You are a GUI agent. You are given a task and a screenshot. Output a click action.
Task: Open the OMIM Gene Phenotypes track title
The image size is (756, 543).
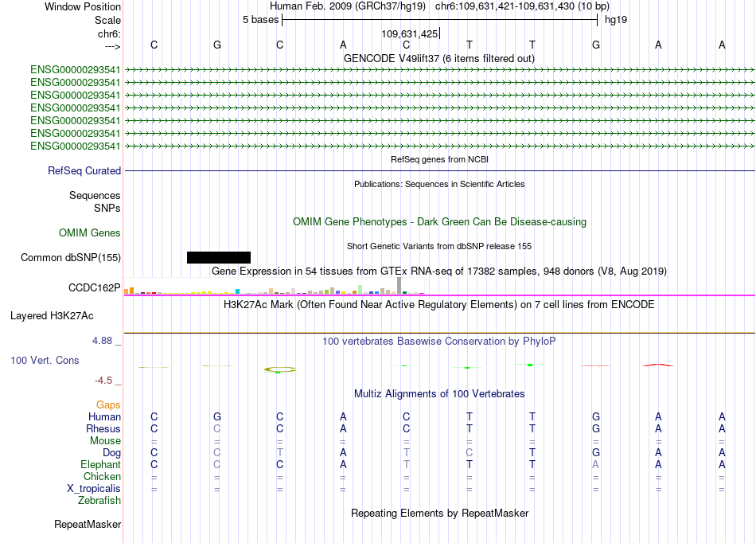[x=439, y=222]
